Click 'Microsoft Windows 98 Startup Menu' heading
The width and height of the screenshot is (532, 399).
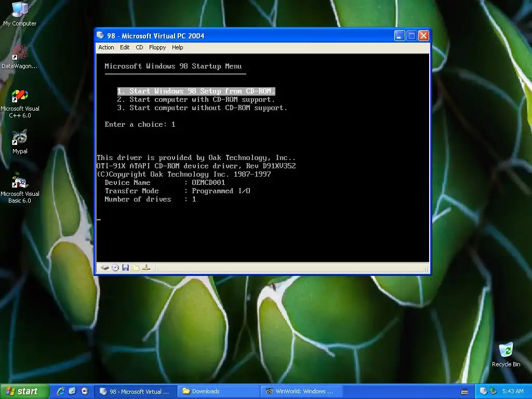[x=173, y=66]
